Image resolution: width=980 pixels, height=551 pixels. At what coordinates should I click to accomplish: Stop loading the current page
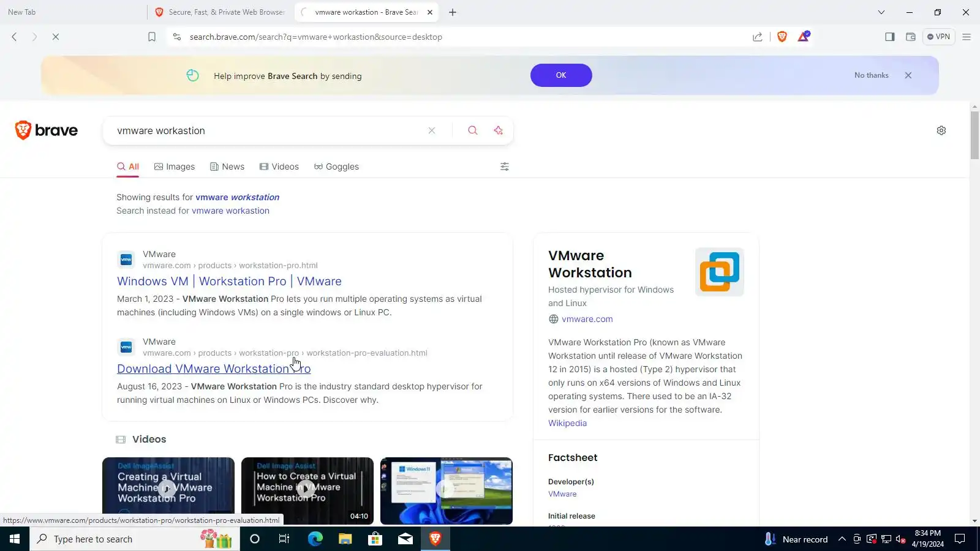[55, 37]
